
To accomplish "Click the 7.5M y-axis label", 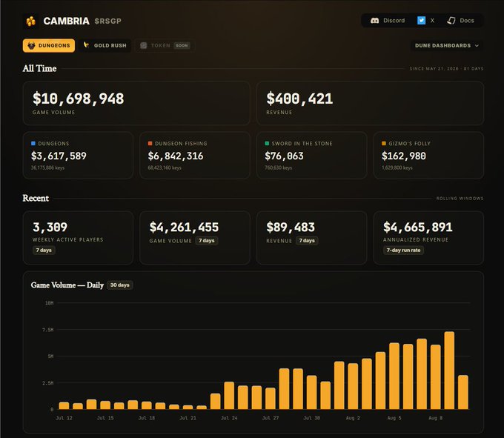I will click(48, 330).
